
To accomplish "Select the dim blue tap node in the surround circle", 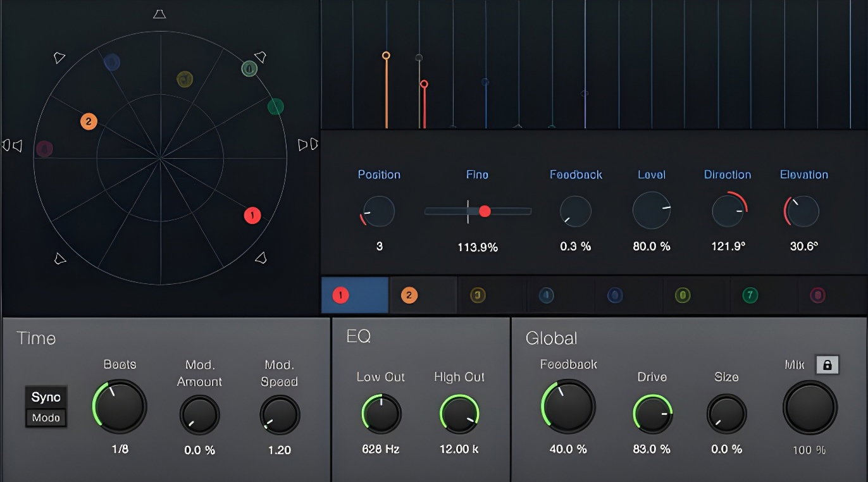I will pyautogui.click(x=112, y=62).
